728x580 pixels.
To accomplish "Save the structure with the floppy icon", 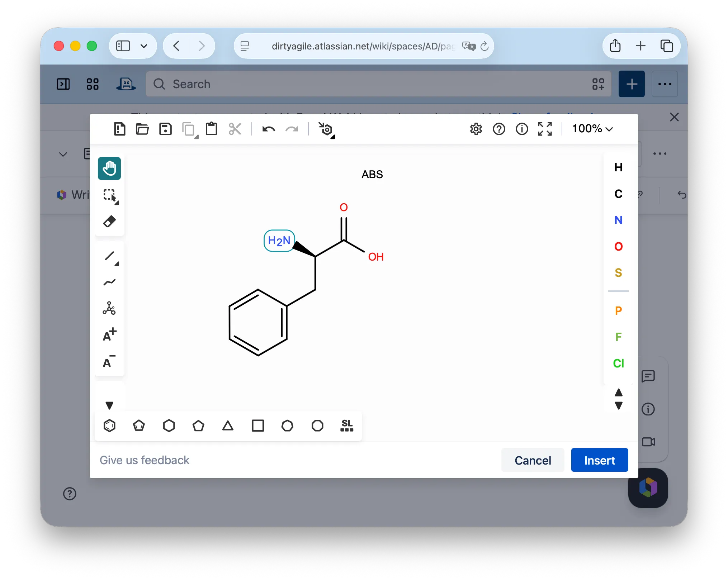I will pos(165,129).
